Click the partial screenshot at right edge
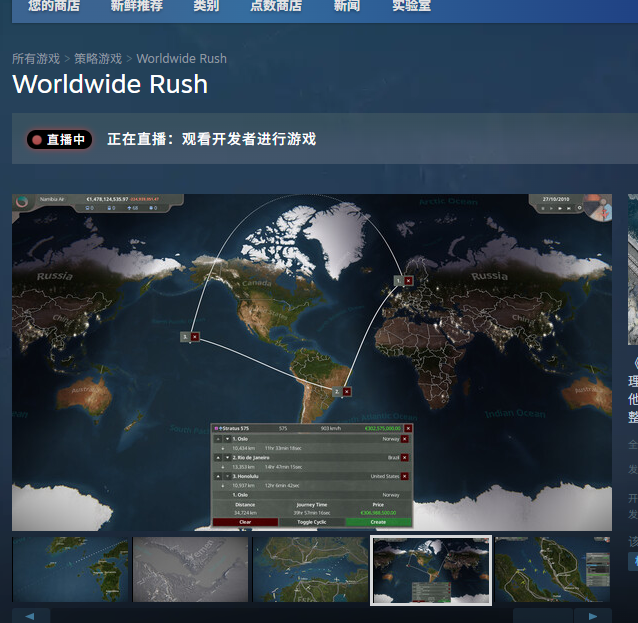The width and height of the screenshot is (638, 623). (633, 269)
